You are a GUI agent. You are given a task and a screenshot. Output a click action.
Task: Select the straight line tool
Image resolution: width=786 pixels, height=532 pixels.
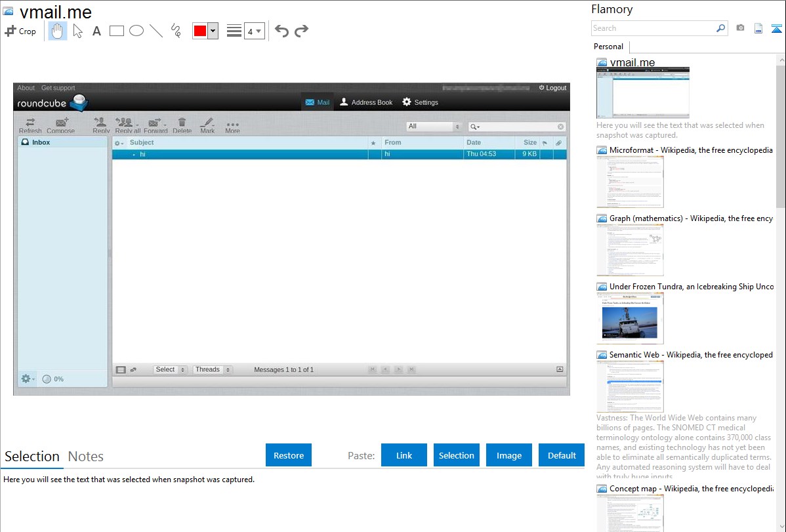(156, 31)
